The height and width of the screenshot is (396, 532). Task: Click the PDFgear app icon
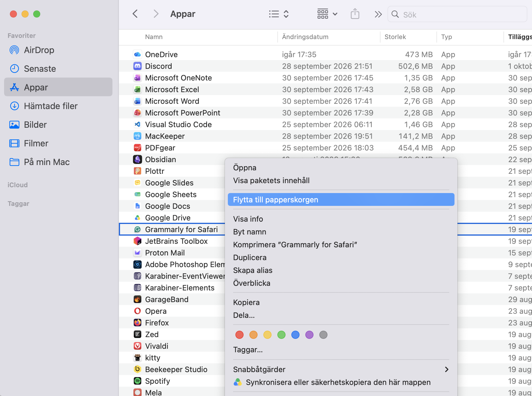[x=138, y=148]
